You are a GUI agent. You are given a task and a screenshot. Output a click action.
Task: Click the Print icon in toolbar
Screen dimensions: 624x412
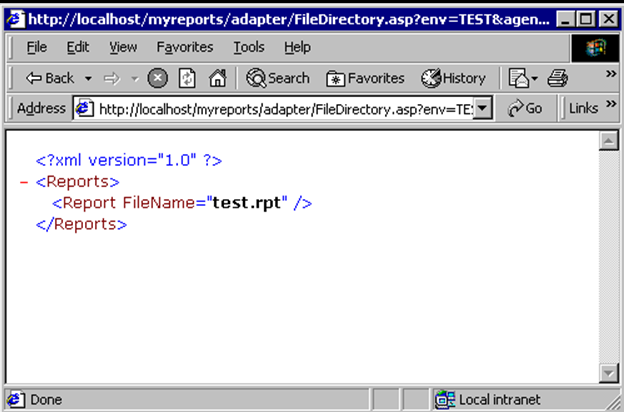pos(558,78)
